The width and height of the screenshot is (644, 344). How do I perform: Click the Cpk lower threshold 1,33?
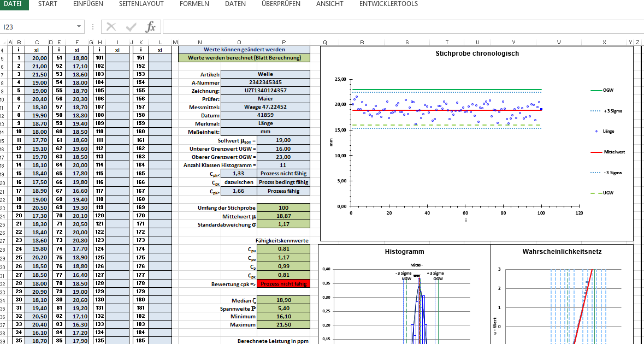coord(239,174)
